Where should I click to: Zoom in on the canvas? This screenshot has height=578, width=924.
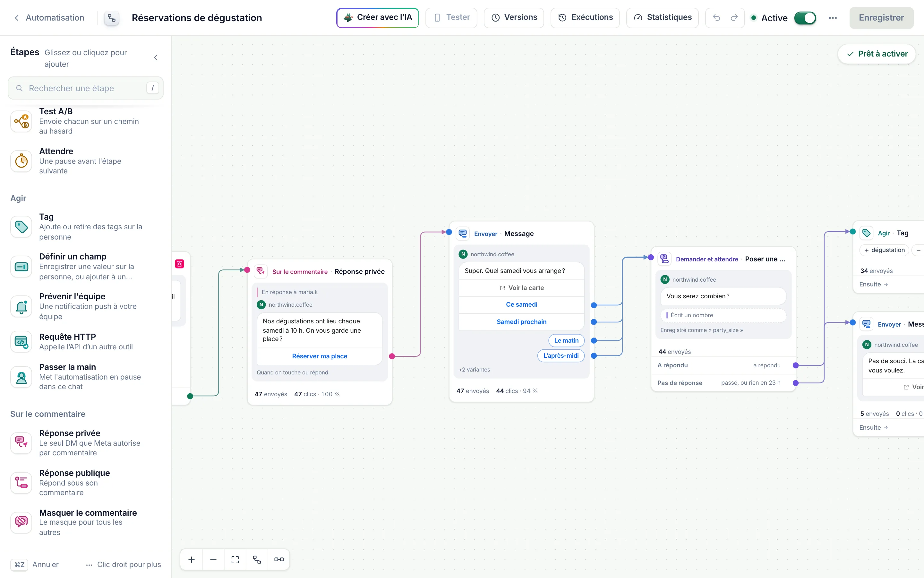[192, 559]
